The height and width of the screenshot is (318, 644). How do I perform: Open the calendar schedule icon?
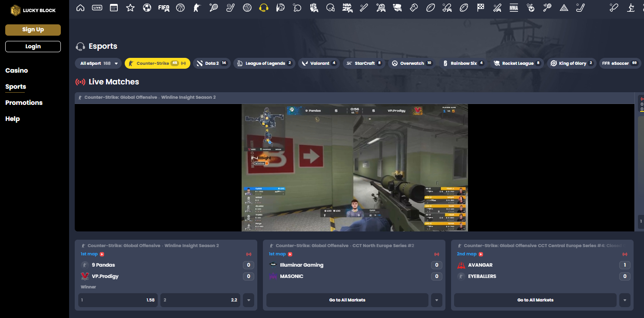pyautogui.click(x=114, y=7)
